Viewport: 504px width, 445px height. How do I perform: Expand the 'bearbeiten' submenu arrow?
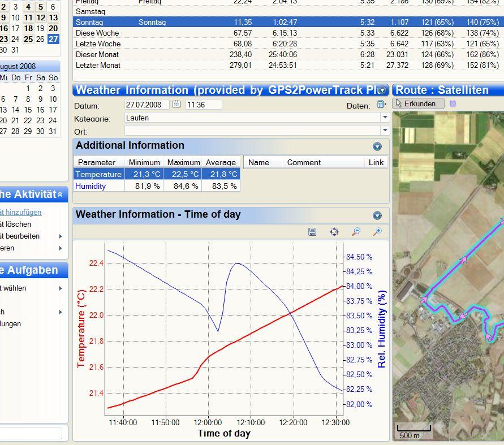point(61,236)
